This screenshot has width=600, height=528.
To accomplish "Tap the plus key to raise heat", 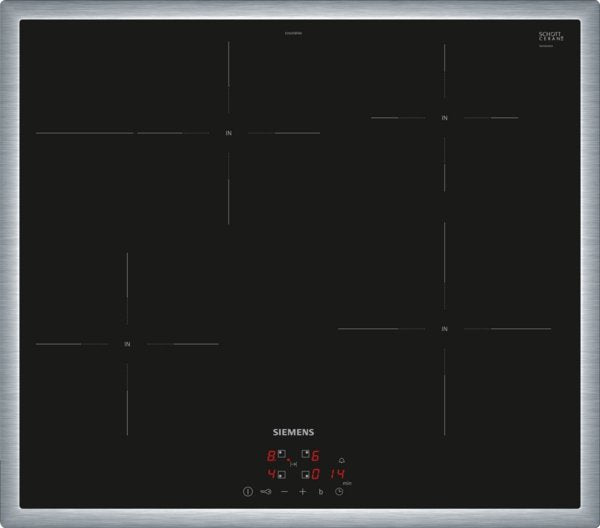I will 302,492.
